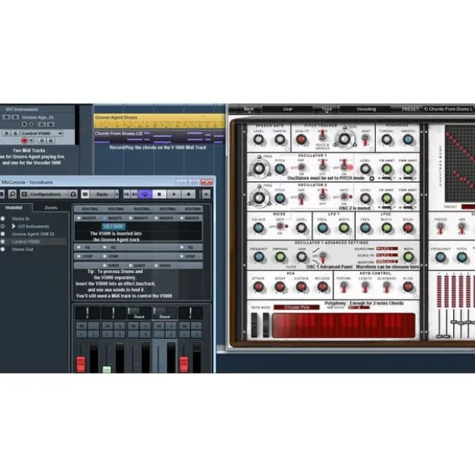Click the red record-enable button on Control V5000 track
Image resolution: width=475 pixels, height=476 pixels.
[24, 141]
